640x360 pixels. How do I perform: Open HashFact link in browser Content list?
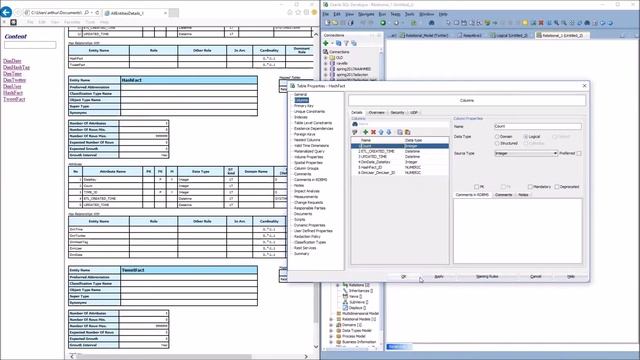(13, 93)
